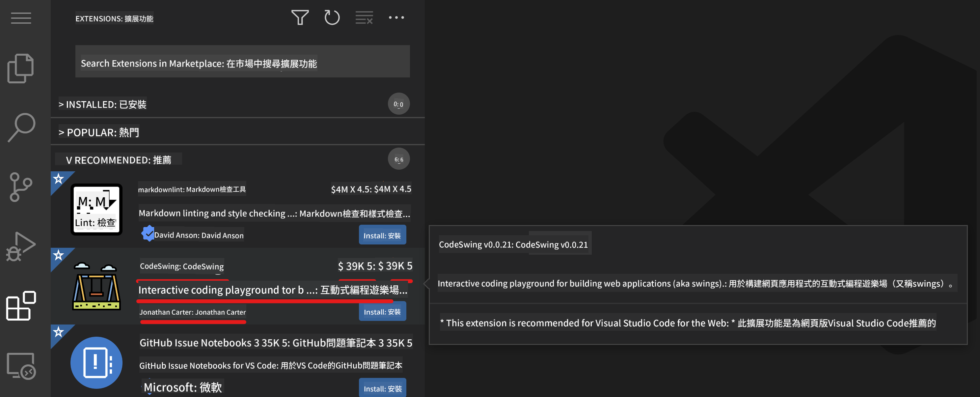Viewport: 980px width, 397px height.
Task: Open the Run and Debug view
Action: pyautogui.click(x=20, y=246)
